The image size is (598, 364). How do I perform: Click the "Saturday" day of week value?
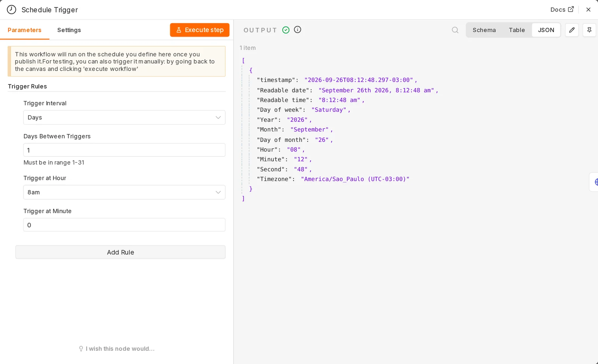pos(329,110)
